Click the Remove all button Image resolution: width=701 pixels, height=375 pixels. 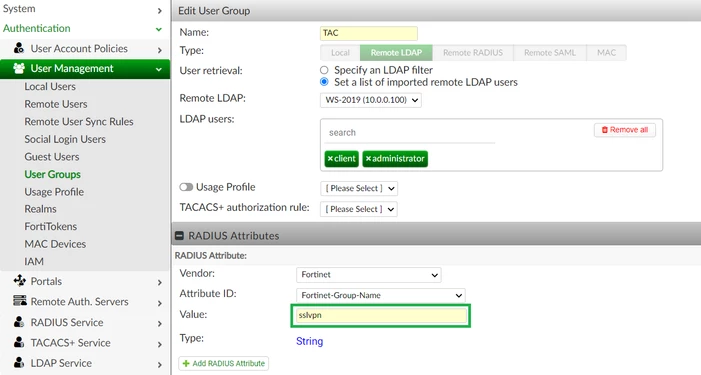coord(625,130)
